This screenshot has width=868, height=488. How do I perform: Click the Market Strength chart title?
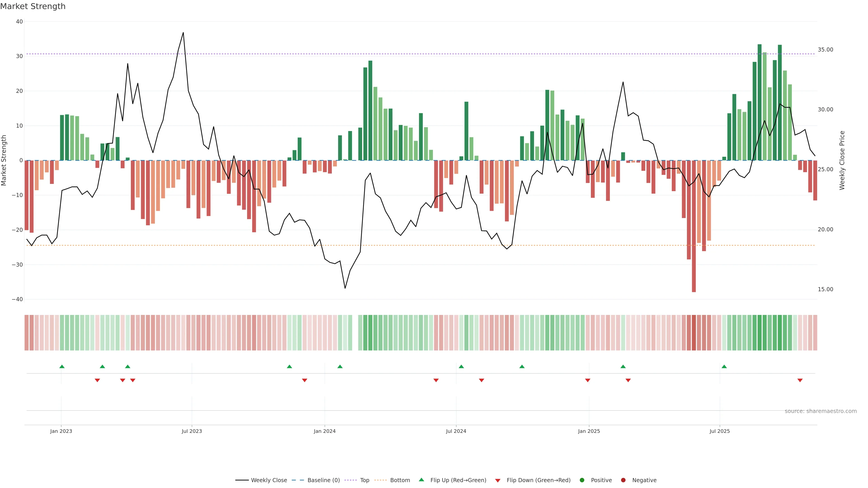tap(33, 6)
